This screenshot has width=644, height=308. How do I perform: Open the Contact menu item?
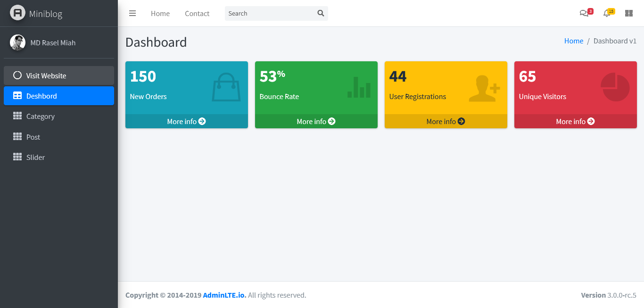point(197,13)
